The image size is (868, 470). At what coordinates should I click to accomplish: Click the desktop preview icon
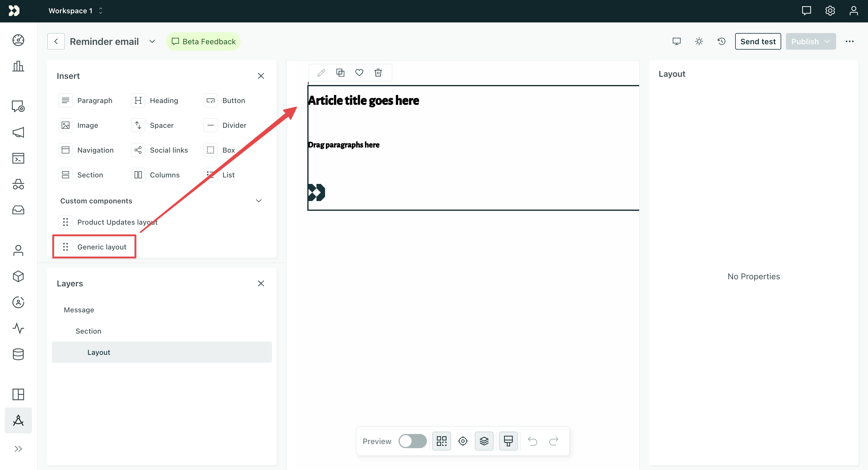(676, 41)
